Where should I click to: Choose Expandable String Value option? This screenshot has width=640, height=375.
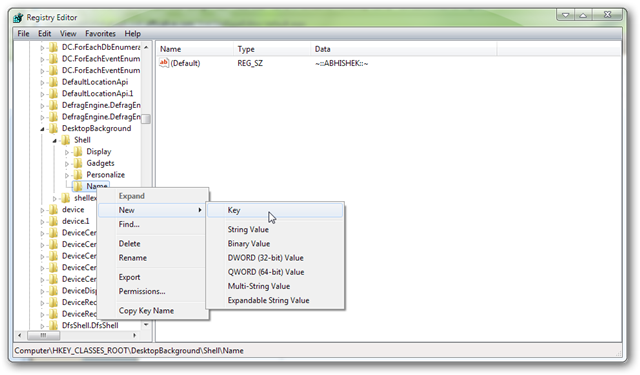click(x=275, y=300)
